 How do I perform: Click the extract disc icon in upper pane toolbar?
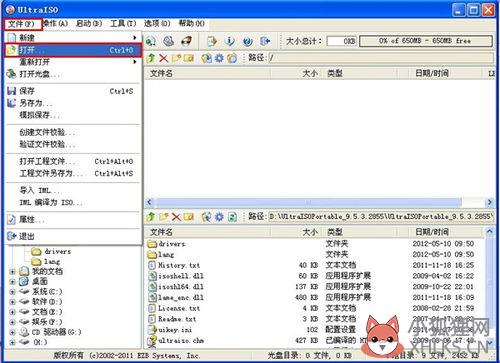pyautogui.click(x=206, y=58)
